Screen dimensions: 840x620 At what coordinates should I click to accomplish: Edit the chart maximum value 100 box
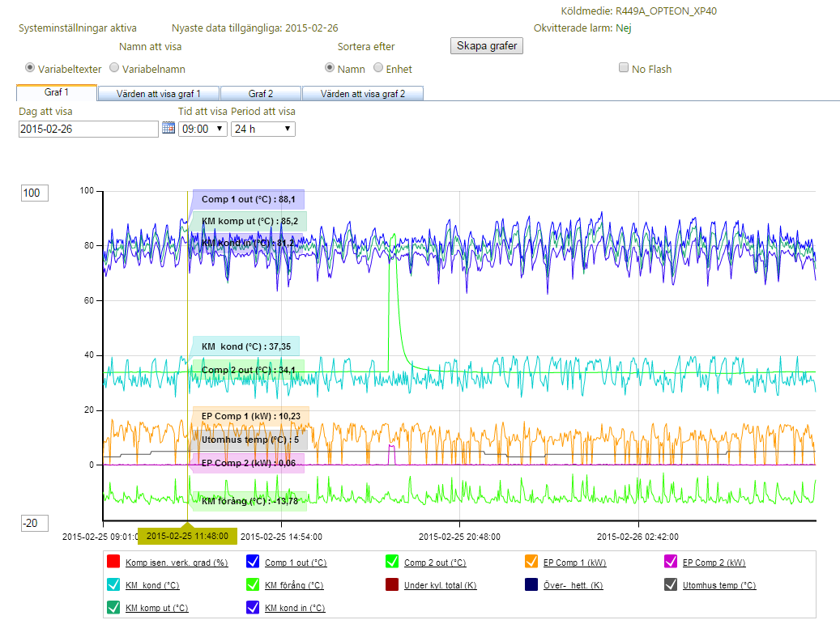pos(35,193)
